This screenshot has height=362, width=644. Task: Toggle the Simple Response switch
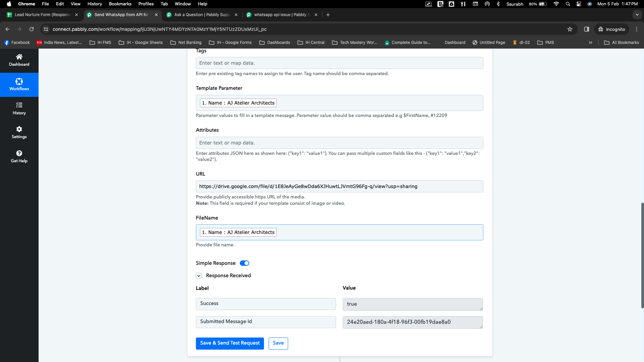coord(245,263)
